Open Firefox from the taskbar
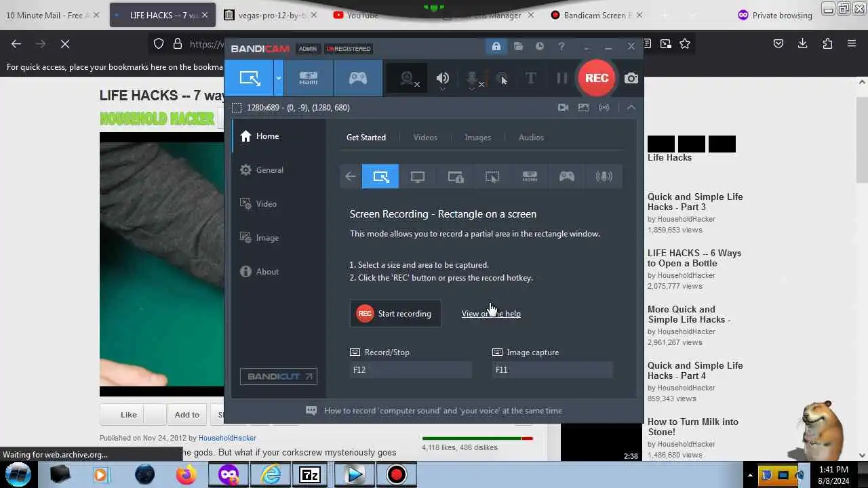Screen dimensions: 868x488 186,475
